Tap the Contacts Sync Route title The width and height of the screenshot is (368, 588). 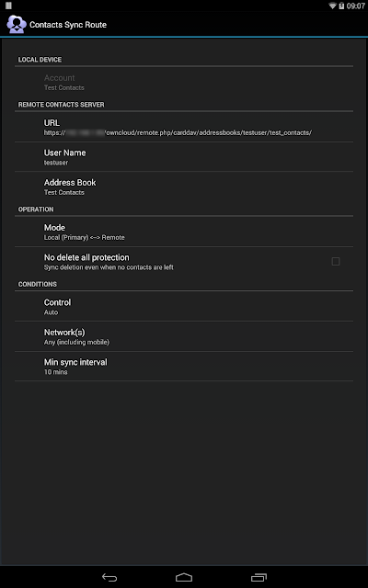click(68, 25)
